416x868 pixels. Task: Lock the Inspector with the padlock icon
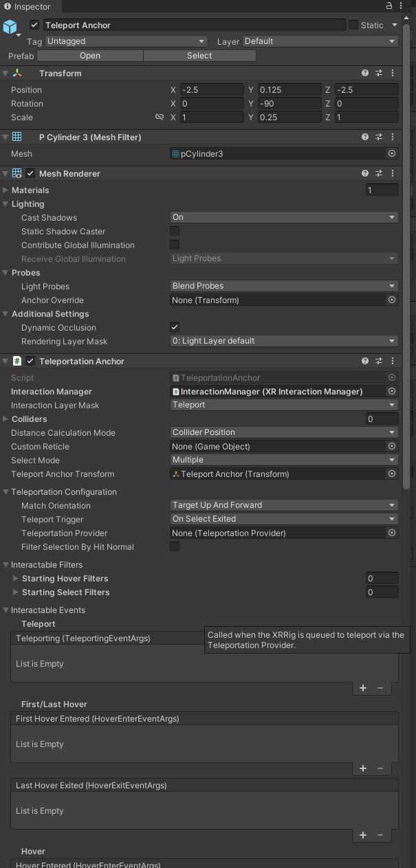388,5
